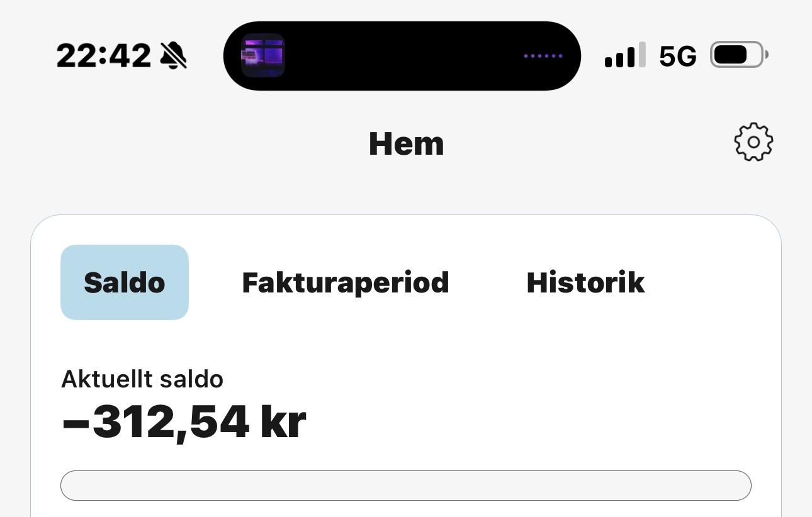Open the purple thumbnail in Dynamic Island
Screen dimensions: 812x517
[x=263, y=55]
